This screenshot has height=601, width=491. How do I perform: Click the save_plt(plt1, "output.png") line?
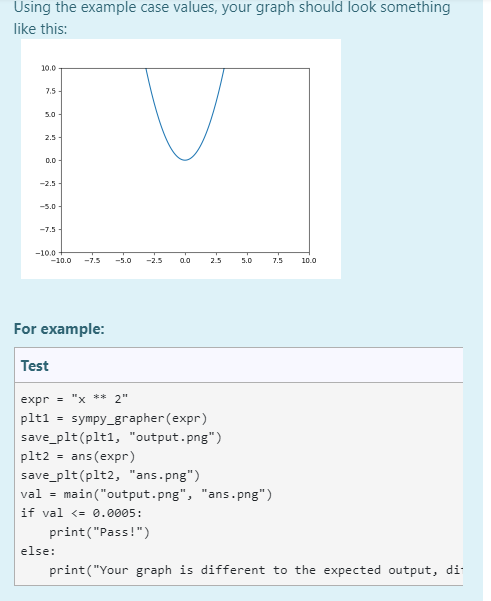[121, 437]
